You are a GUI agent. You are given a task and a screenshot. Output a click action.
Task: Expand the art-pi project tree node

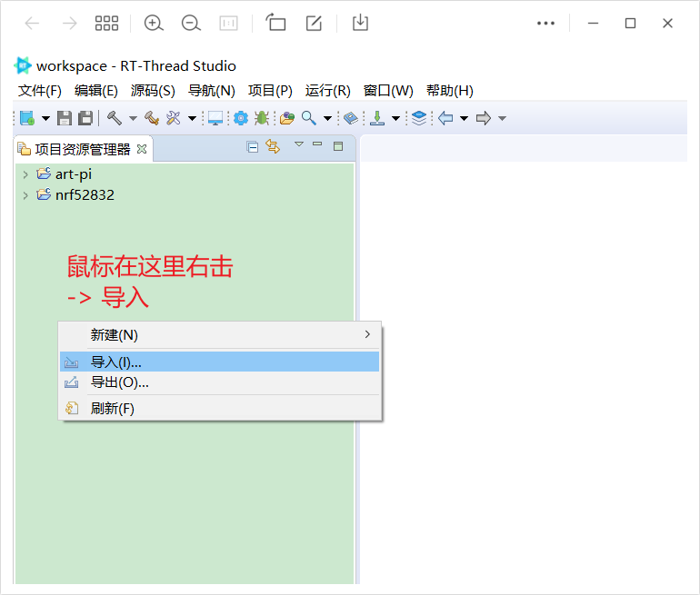tap(25, 174)
